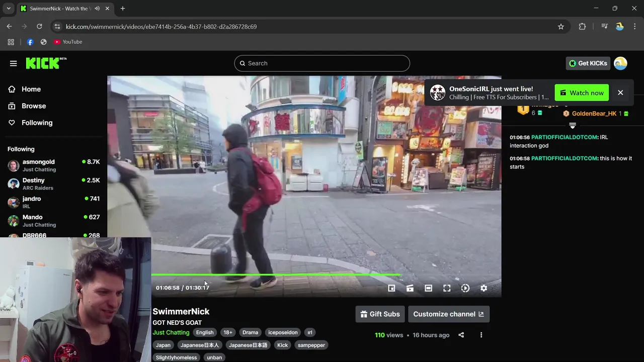
Task: Toggle theater mode icon
Action: [428, 288]
